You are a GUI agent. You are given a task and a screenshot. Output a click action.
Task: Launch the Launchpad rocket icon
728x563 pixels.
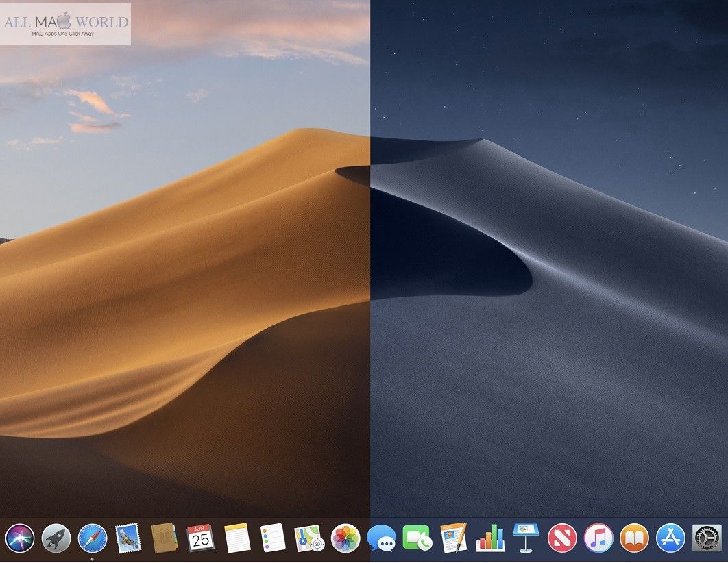point(56,538)
